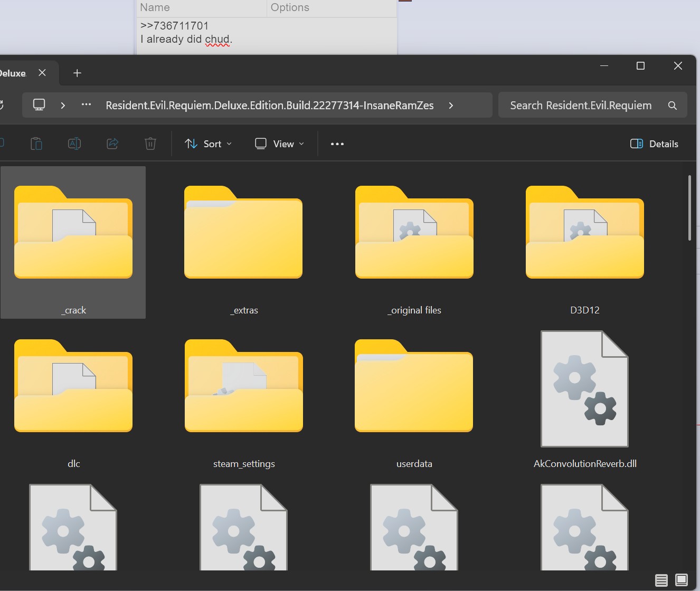
Task: Click the This PC monitor icon in address bar
Action: coord(39,105)
